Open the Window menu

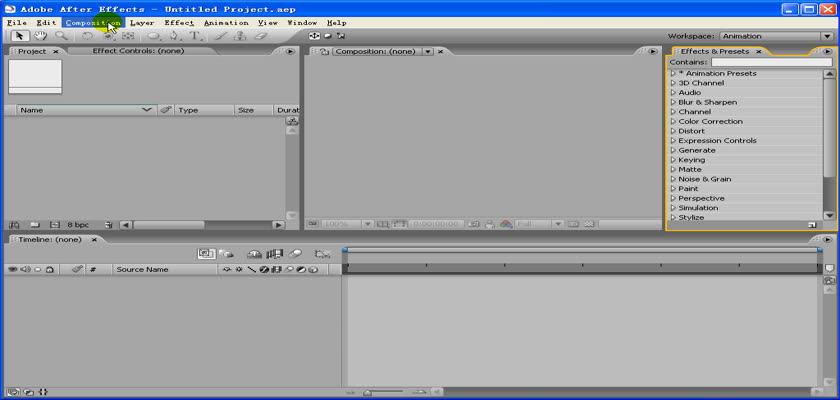point(302,23)
